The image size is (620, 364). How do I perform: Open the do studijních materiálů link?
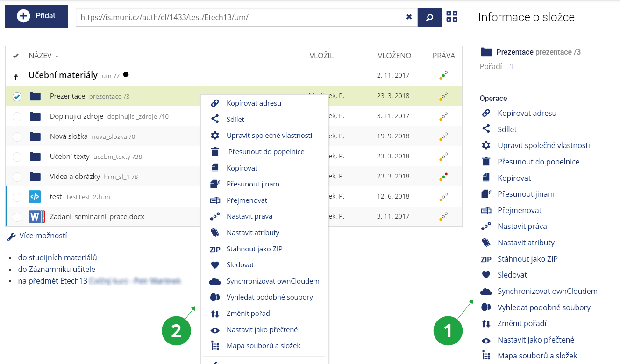[57, 257]
